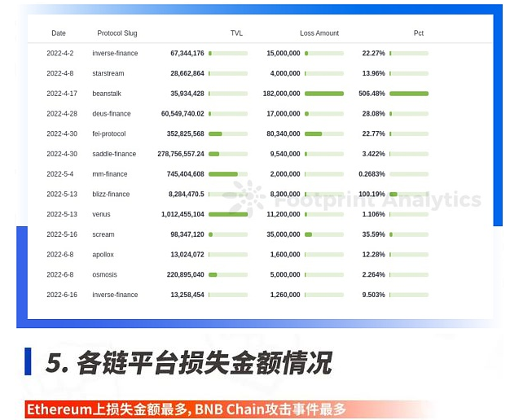510x420 pixels.
Task: Click the section heading 5. 各链平台损失金额情况
Action: click(x=189, y=362)
